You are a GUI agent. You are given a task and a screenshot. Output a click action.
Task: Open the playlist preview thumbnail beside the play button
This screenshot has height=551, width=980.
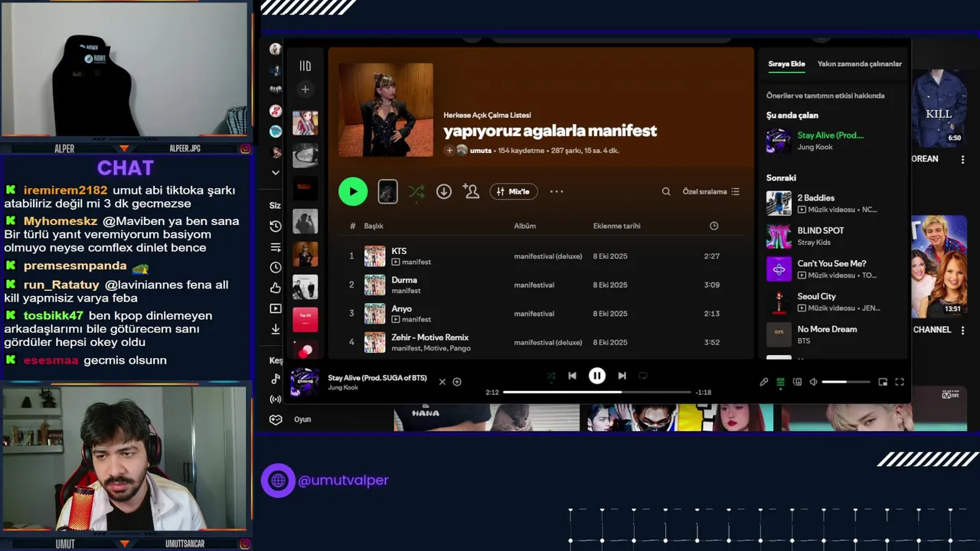tap(387, 191)
